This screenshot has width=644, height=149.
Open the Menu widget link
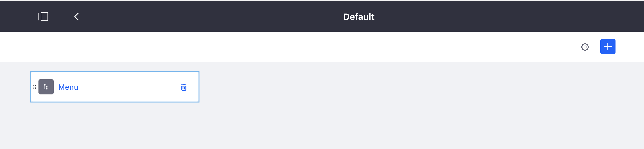tap(68, 87)
